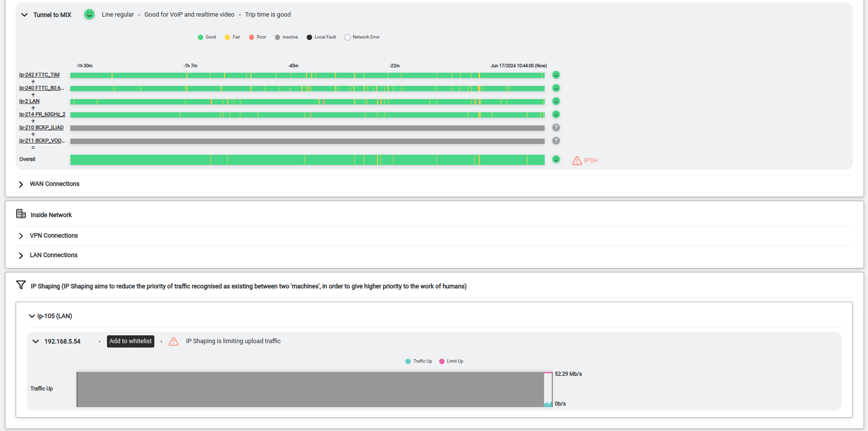Toggle the Good legend item
The width and height of the screenshot is (868, 431).
[207, 37]
